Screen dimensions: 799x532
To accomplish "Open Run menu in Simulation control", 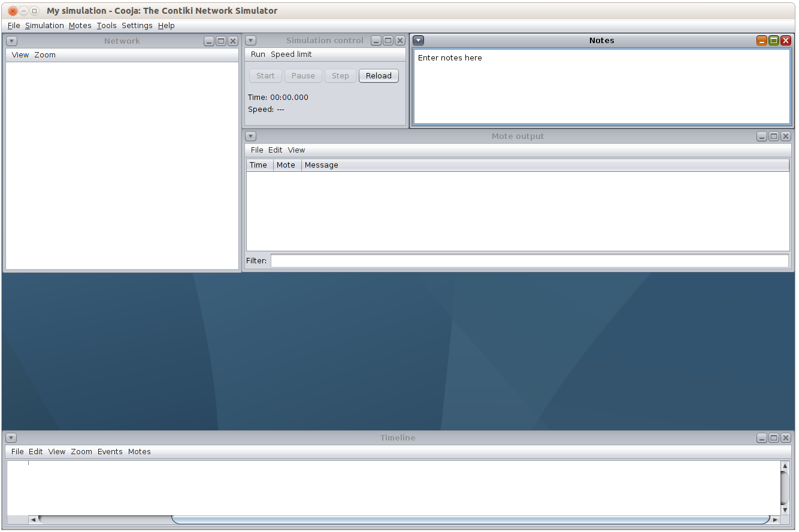I will pos(258,54).
